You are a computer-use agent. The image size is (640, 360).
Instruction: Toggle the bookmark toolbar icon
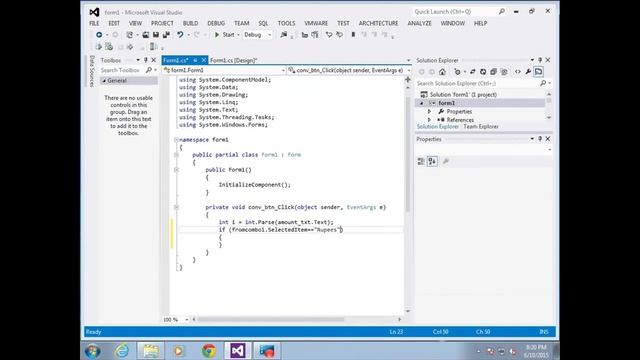pos(353,35)
